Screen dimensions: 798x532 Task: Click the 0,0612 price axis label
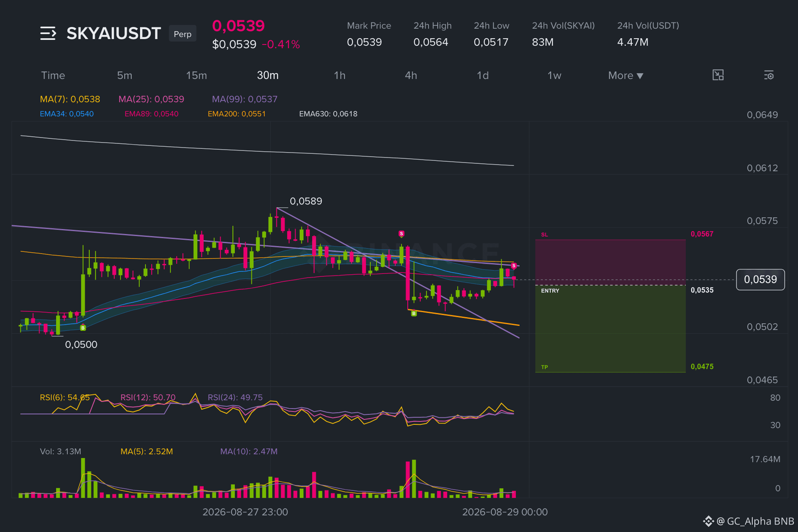tap(762, 168)
